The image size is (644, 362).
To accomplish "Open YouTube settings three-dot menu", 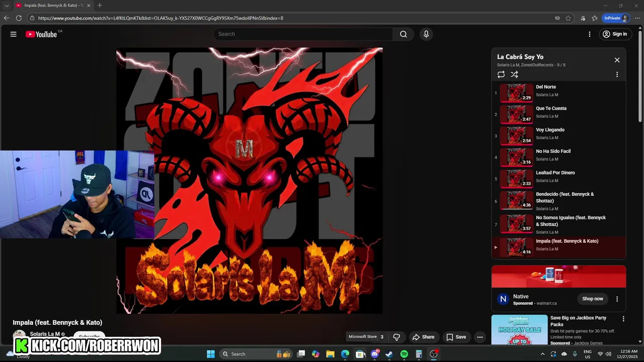I will click(x=590, y=34).
